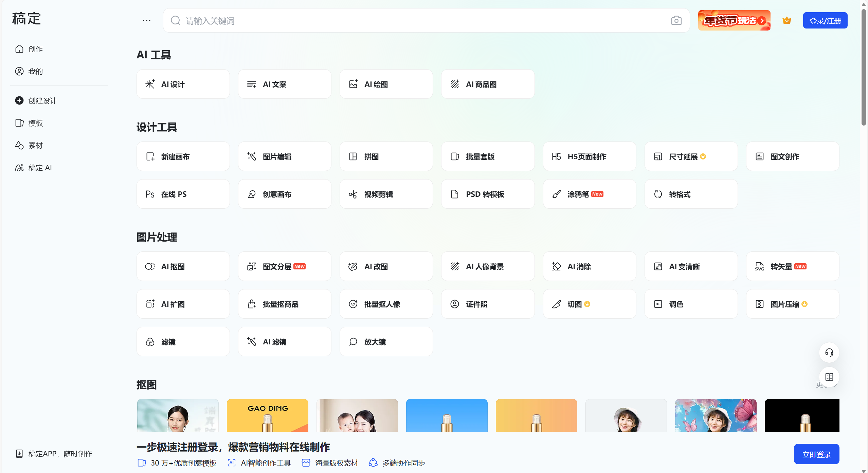Switch to 素材 in the sidebar
868x473 pixels.
click(35, 145)
